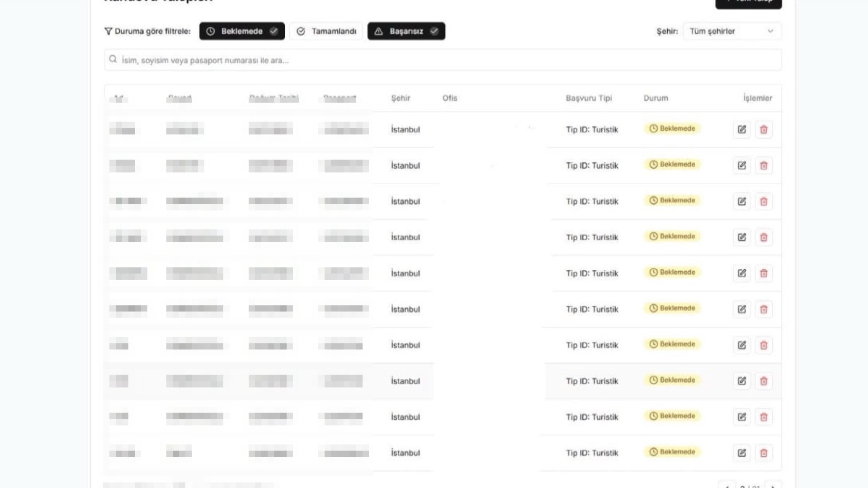Click the Ofis column header
The height and width of the screenshot is (488, 868).
tap(450, 98)
